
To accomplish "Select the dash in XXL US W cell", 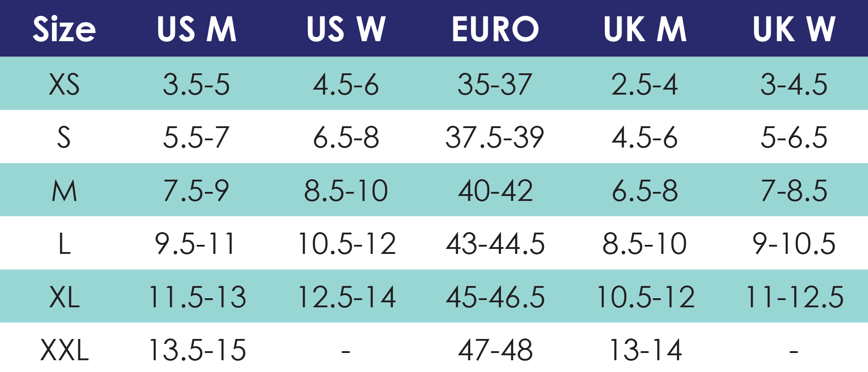I will click(346, 351).
